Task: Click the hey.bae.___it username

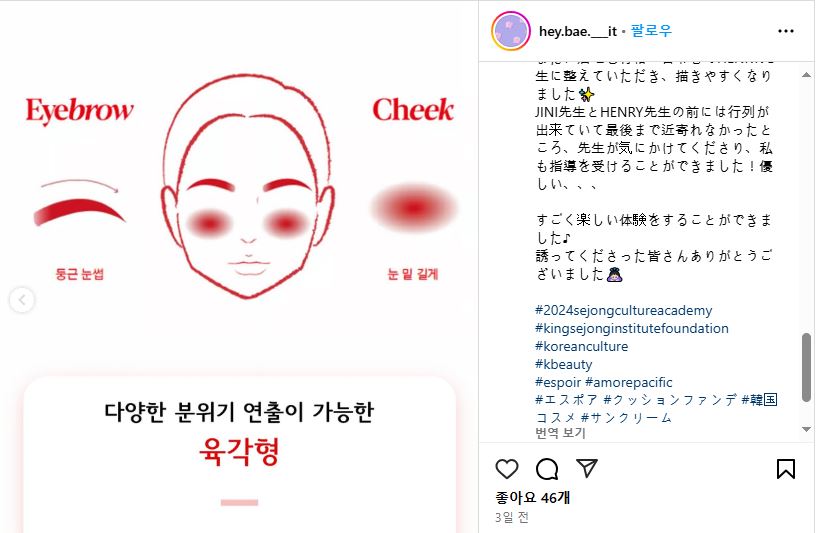Action: point(578,31)
